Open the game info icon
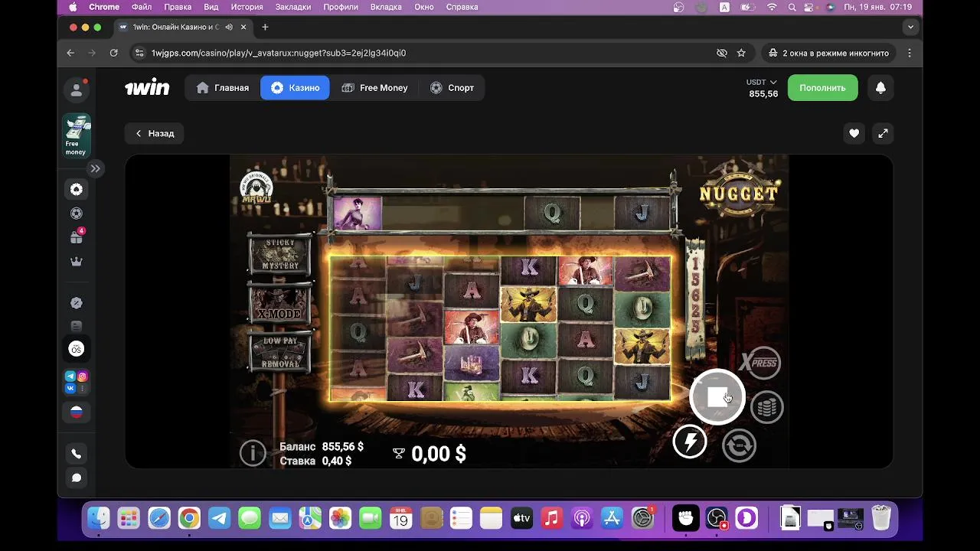Screen dimensions: 980x551 coord(253,453)
